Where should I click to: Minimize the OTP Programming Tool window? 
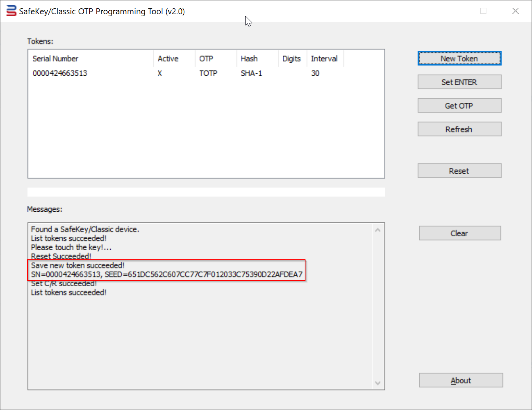click(x=451, y=11)
